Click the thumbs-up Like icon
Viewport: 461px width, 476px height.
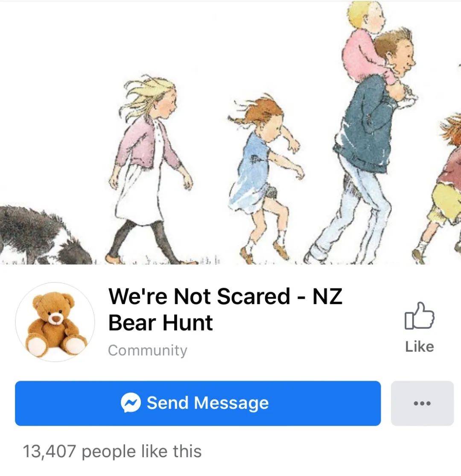click(x=420, y=316)
